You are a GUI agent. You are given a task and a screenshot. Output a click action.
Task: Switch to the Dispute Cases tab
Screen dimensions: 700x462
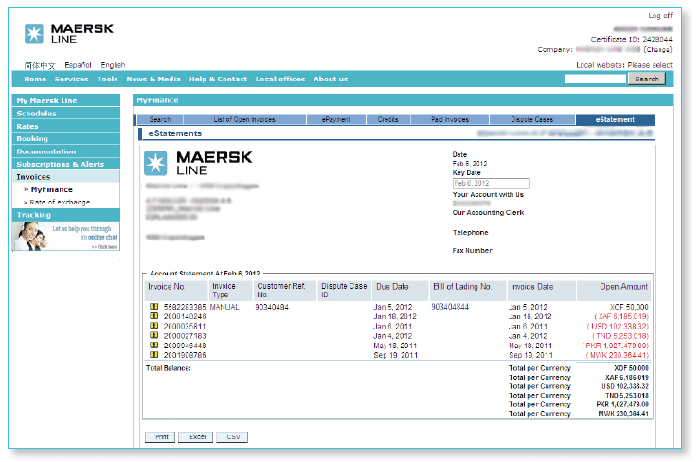[x=532, y=120]
